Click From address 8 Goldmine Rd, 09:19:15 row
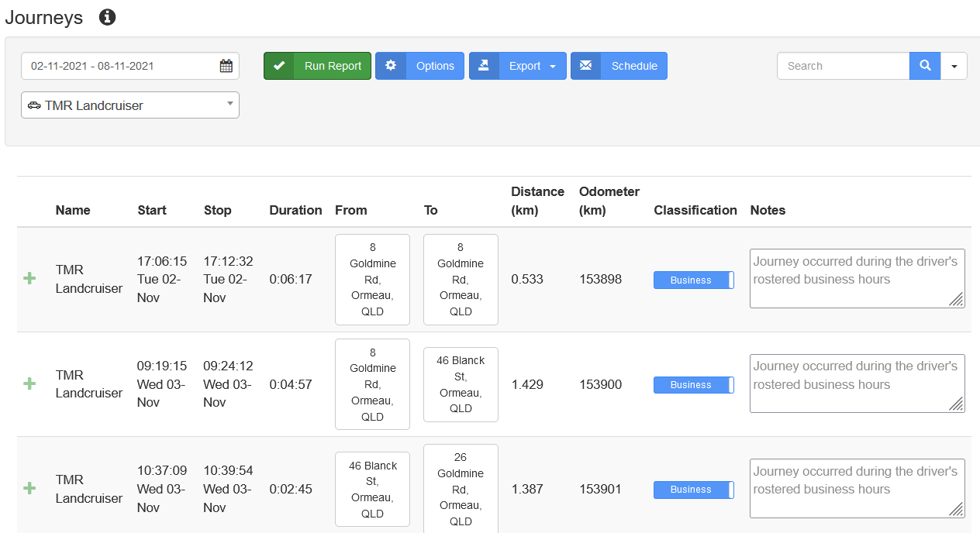The height and width of the screenshot is (533, 980). [372, 384]
